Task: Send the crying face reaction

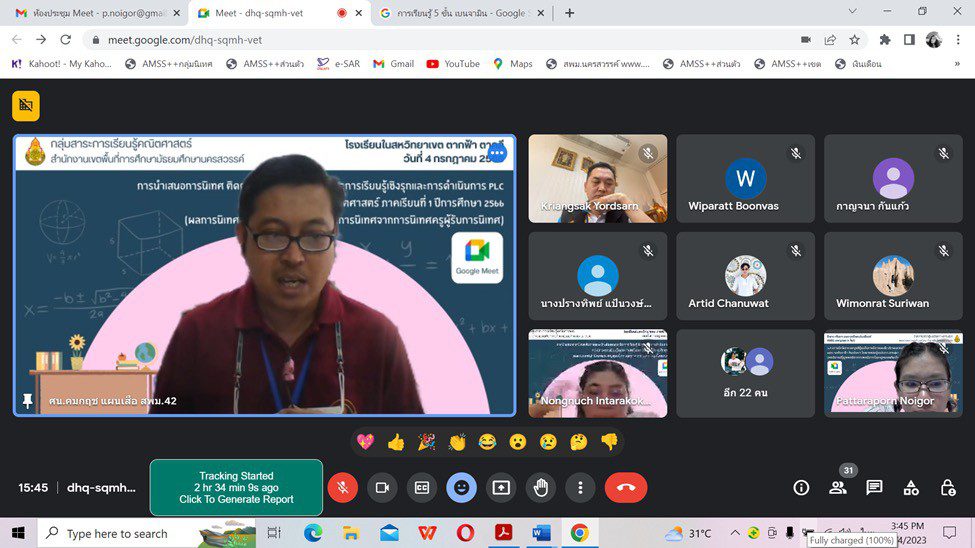Action: [x=548, y=442]
